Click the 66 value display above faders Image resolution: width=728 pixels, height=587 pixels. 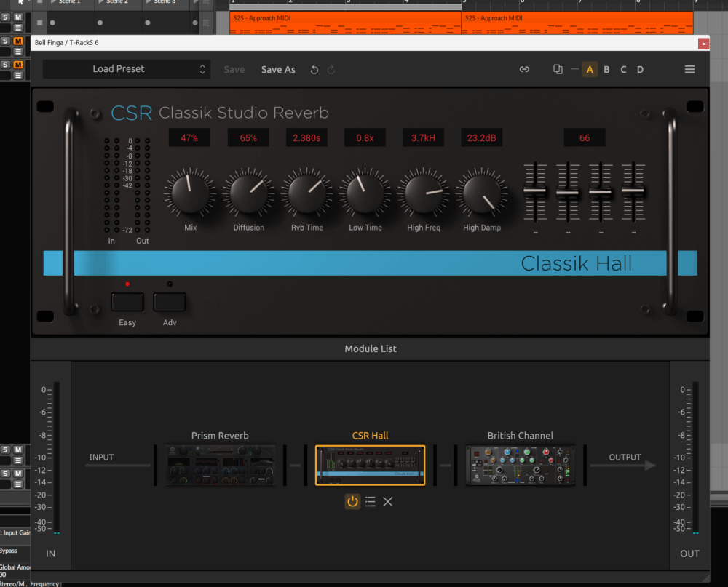point(585,137)
